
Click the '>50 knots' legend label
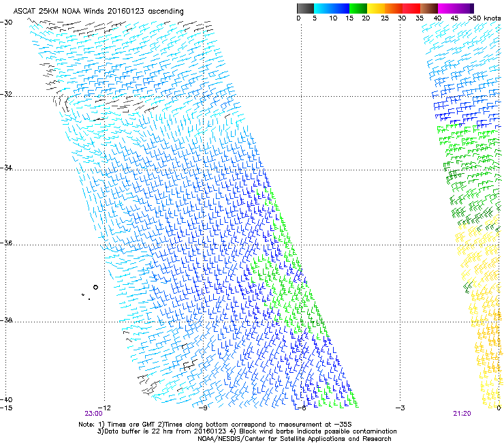click(484, 18)
